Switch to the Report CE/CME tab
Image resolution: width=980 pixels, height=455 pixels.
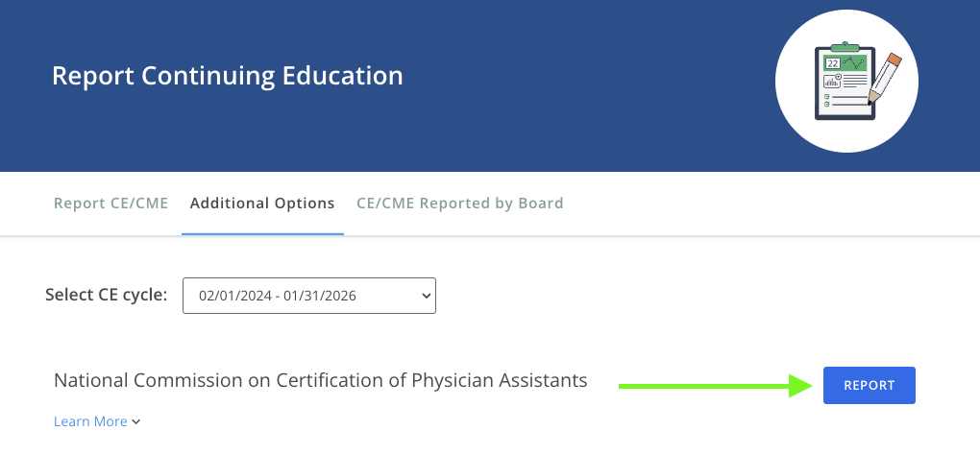click(x=110, y=204)
